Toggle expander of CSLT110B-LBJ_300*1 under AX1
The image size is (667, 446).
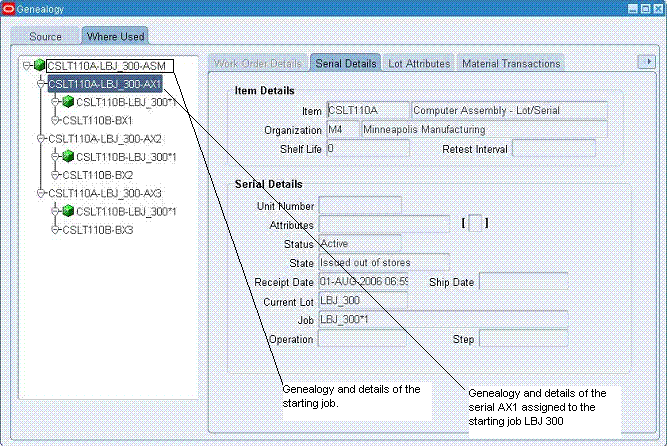[x=55, y=102]
